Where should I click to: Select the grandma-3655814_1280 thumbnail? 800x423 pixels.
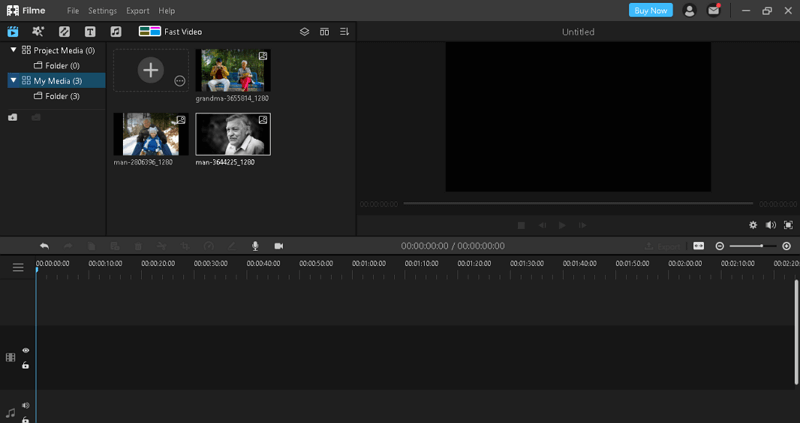tap(233, 70)
